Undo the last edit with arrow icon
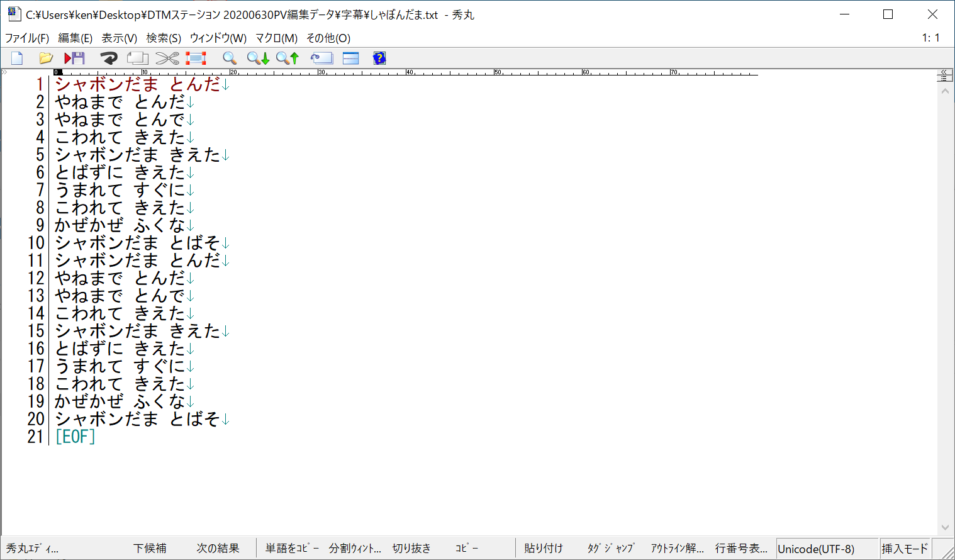Viewport: 955px width, 560px height. 109,59
